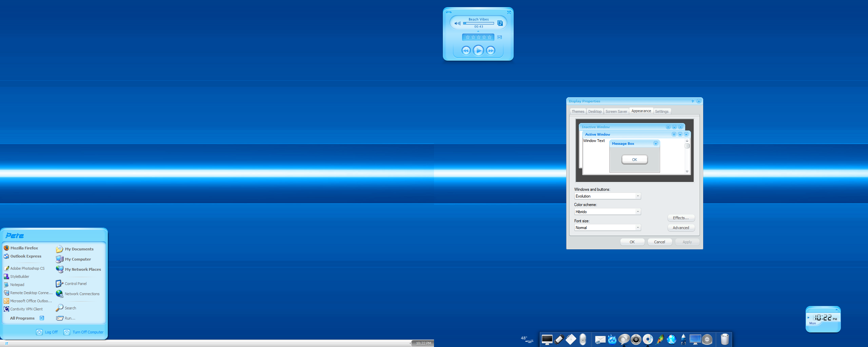The width and height of the screenshot is (868, 347).
Task: Open My Network Places
Action: click(78, 269)
